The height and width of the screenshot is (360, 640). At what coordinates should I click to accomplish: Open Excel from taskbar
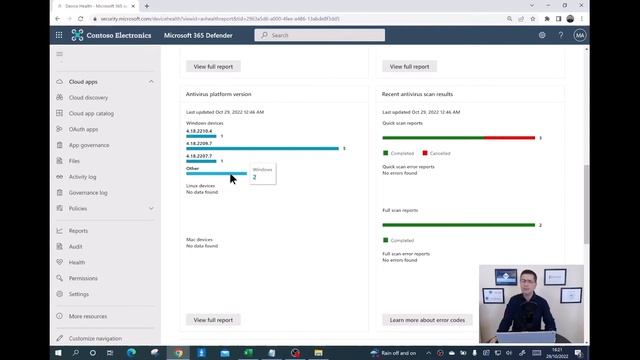coord(248,353)
